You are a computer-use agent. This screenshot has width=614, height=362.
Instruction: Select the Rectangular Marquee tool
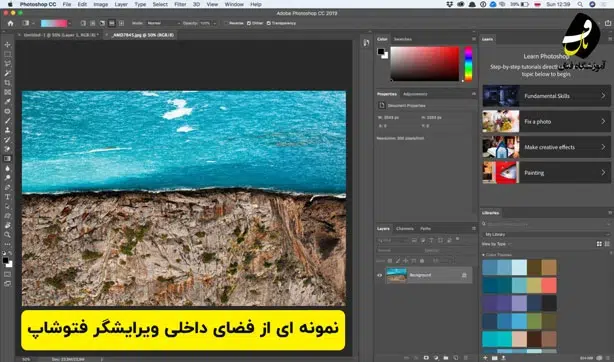(7, 54)
